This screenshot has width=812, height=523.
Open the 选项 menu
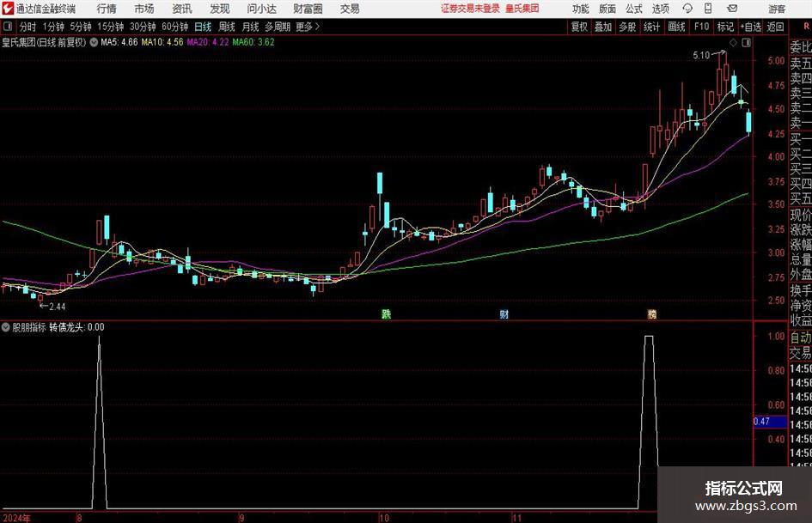click(x=660, y=9)
